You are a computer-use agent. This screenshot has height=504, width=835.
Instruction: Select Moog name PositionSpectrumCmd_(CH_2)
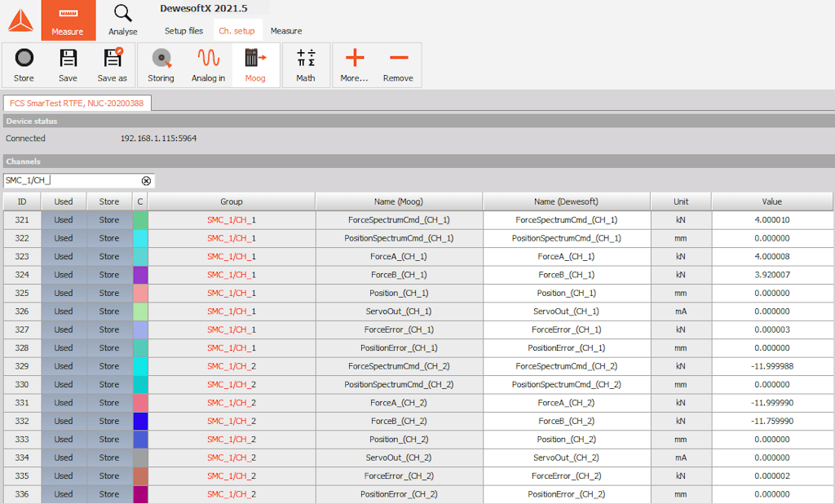pyautogui.click(x=399, y=385)
